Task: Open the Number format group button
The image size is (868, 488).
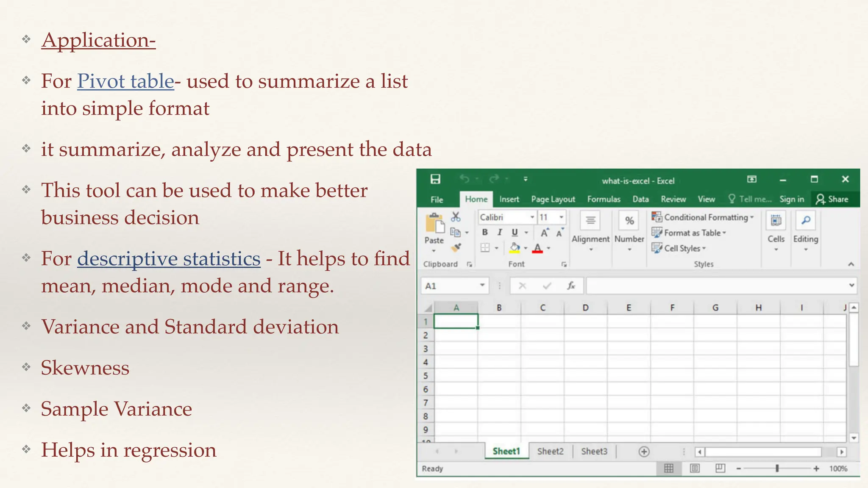Action: 629,232
